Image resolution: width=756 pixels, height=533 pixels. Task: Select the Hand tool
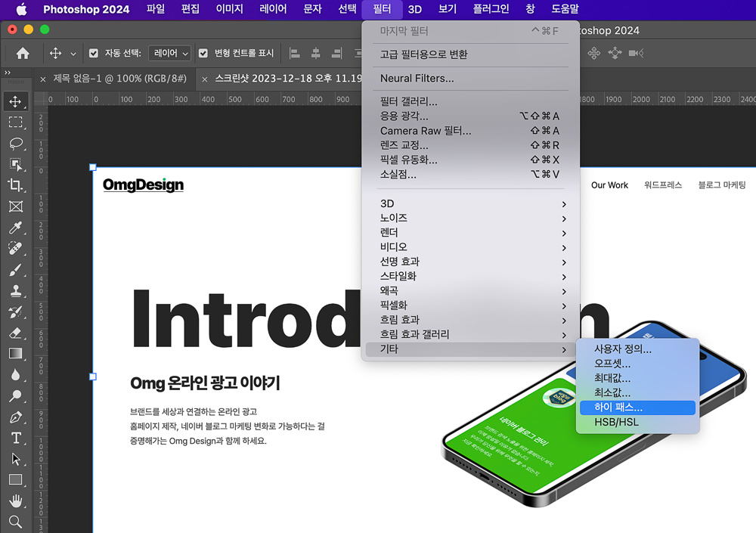[x=15, y=501]
